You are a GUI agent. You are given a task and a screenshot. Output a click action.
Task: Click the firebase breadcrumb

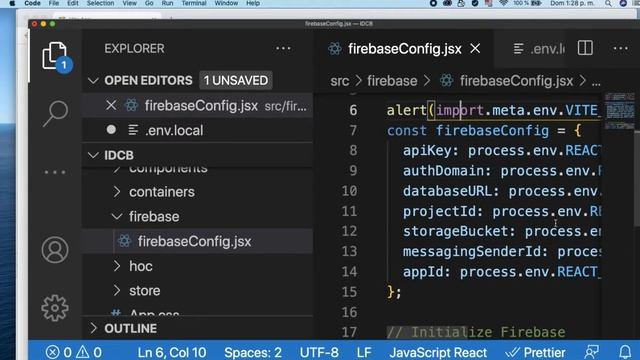click(392, 81)
